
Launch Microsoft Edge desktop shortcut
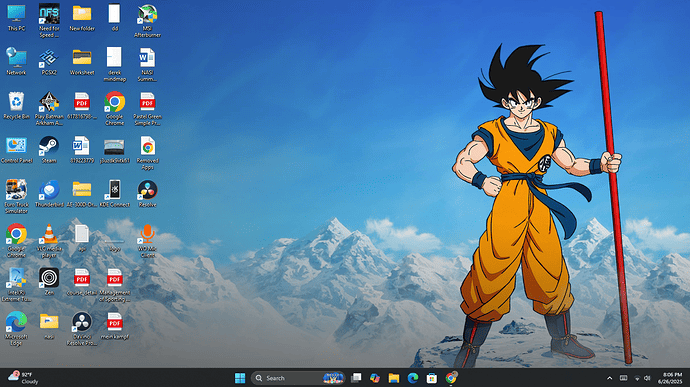pyautogui.click(x=16, y=328)
